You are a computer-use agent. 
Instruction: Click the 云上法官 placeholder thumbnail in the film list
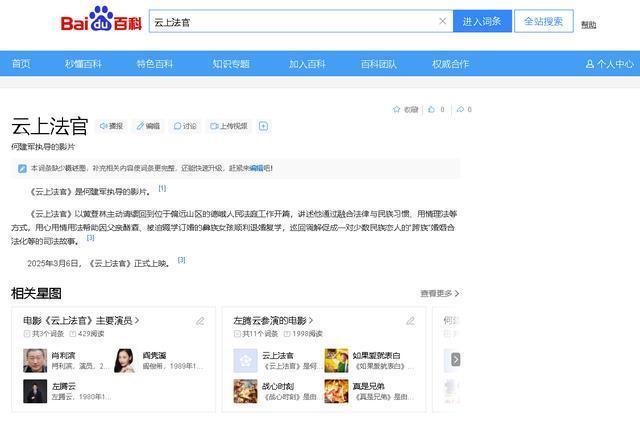pyautogui.click(x=245, y=360)
